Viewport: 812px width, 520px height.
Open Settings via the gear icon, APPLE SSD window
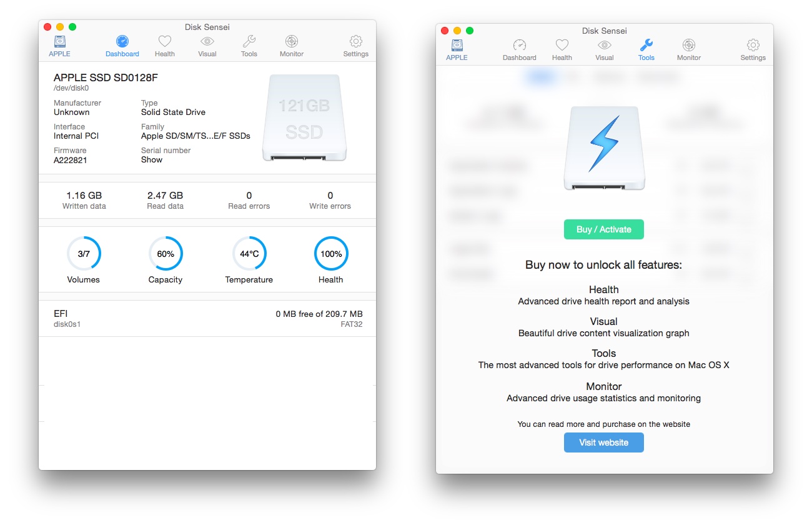[x=356, y=42]
